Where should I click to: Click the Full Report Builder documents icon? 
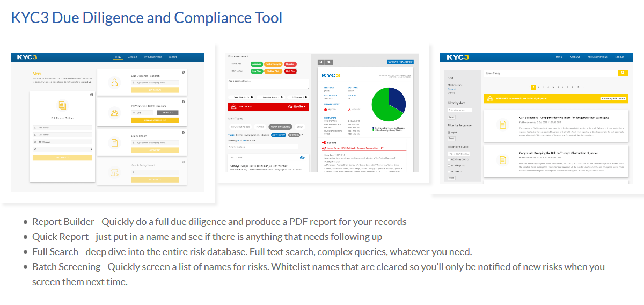[62, 105]
